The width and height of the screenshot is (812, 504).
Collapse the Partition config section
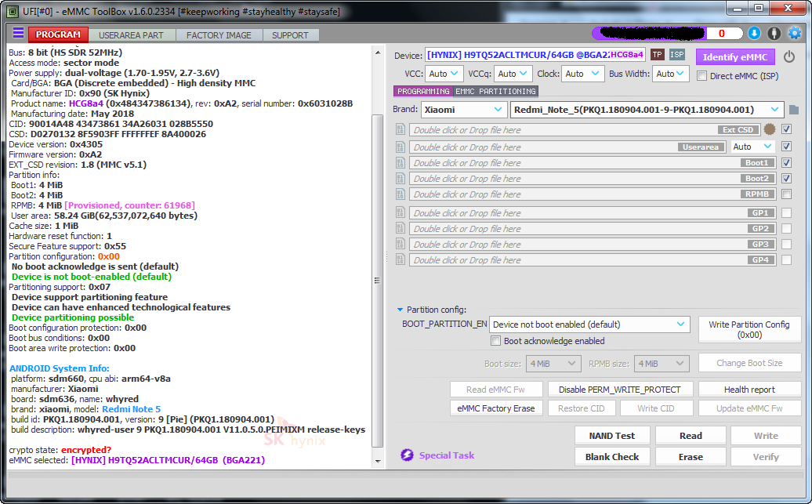(x=400, y=310)
